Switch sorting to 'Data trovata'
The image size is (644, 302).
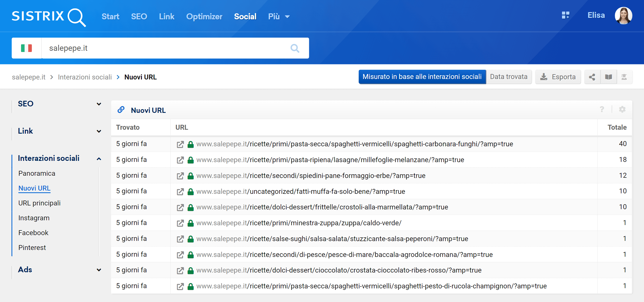click(x=509, y=77)
